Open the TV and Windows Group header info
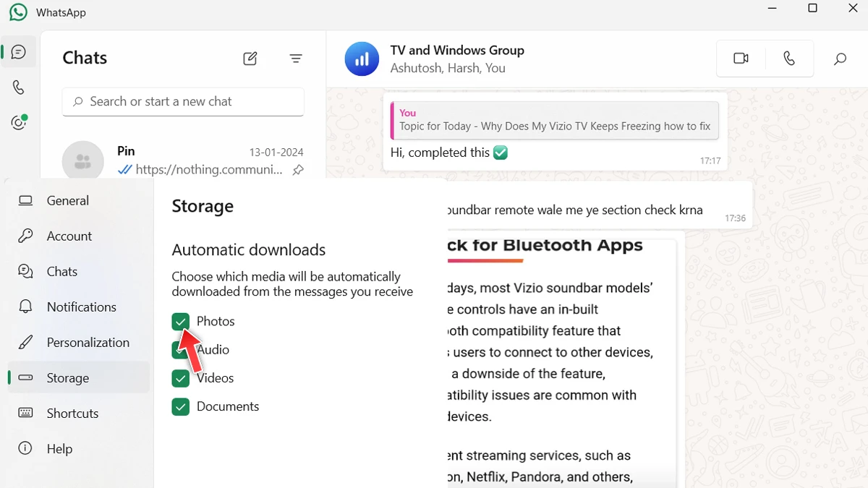 coord(457,59)
